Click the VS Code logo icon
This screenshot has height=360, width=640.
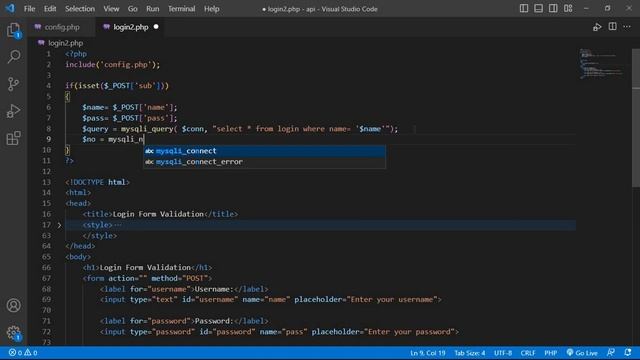(x=10, y=8)
